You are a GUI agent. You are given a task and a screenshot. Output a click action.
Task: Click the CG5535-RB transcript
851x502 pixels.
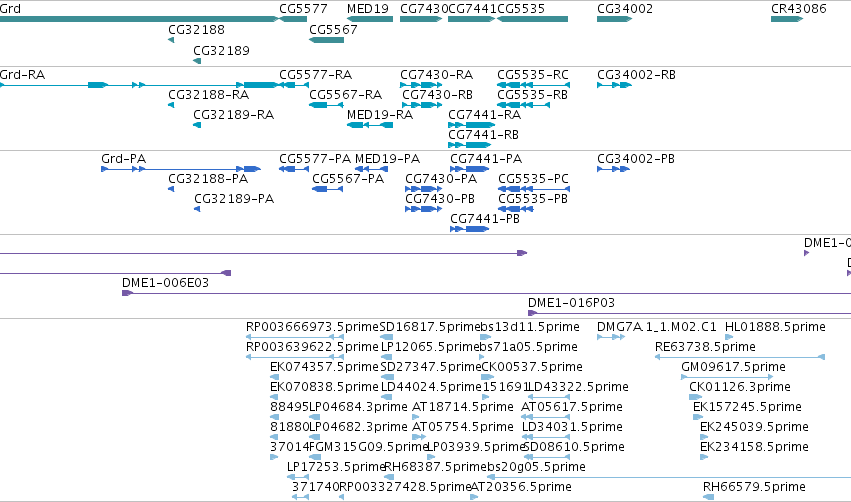pos(524,105)
